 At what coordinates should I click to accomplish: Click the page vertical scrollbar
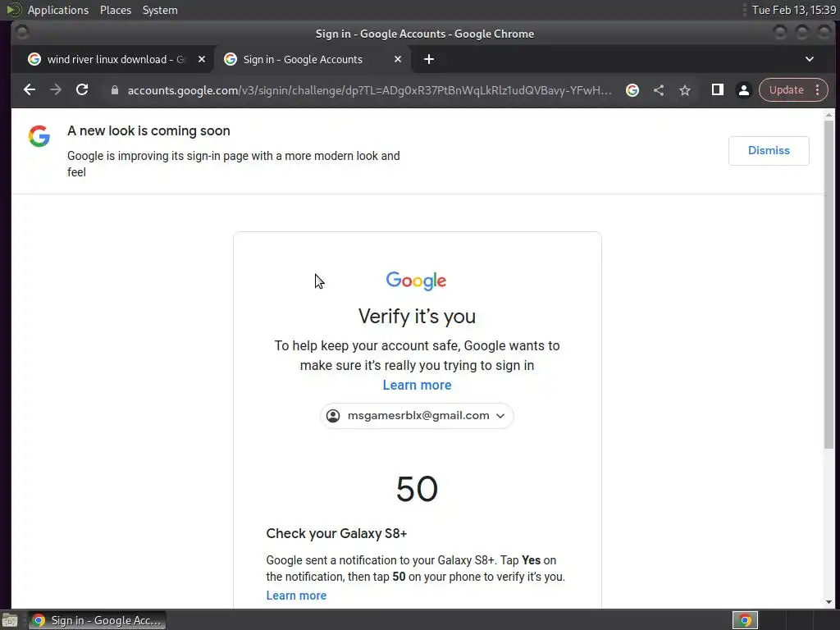829,284
